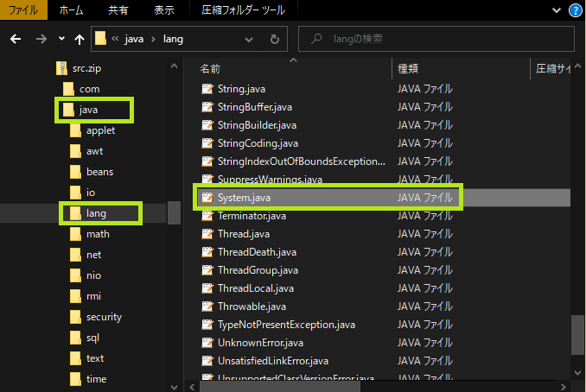Screen dimensions: 586x392
Task: Click the System.java file icon
Action: tap(207, 198)
